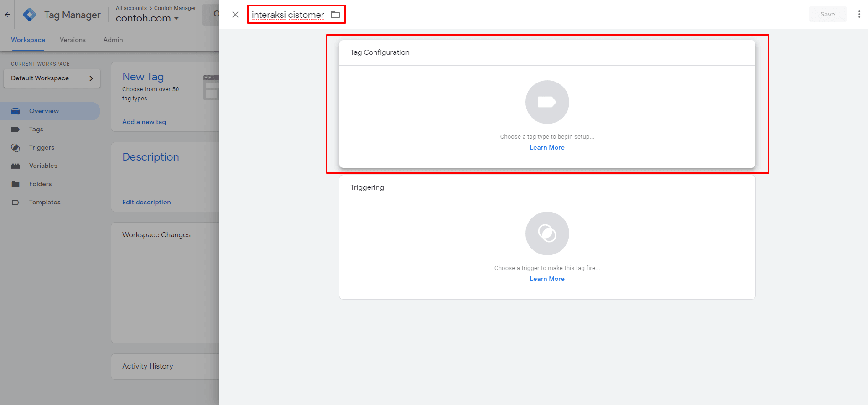Open the three-dot more options menu
The image size is (868, 405).
coord(859,15)
